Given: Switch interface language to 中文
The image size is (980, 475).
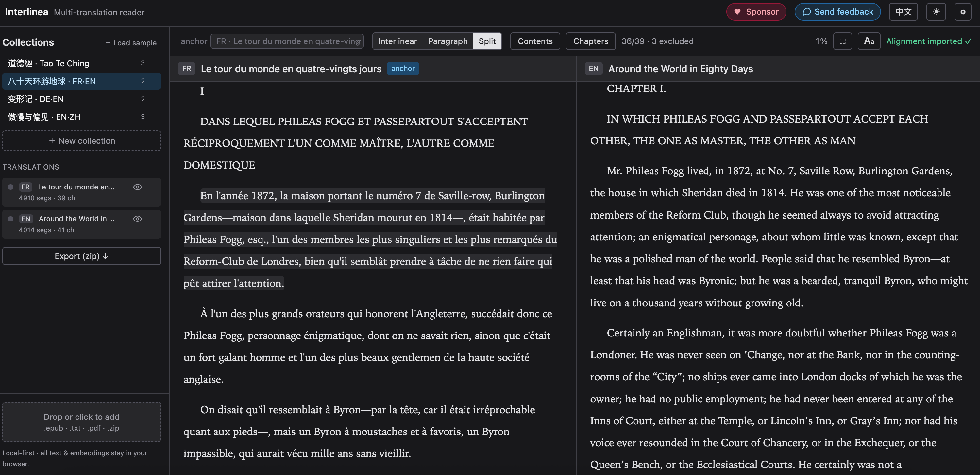Looking at the screenshot, I should point(903,12).
